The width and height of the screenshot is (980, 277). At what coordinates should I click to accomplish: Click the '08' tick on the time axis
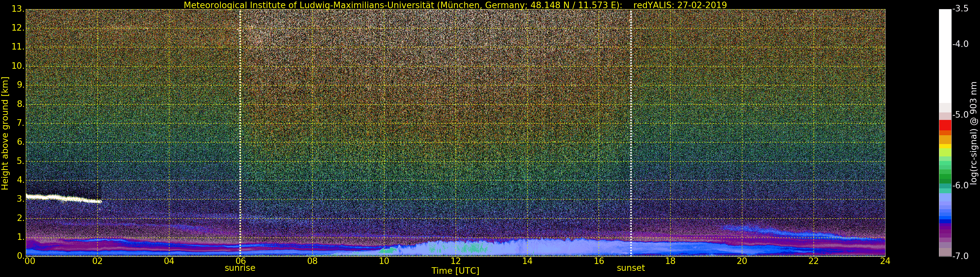[x=312, y=261]
